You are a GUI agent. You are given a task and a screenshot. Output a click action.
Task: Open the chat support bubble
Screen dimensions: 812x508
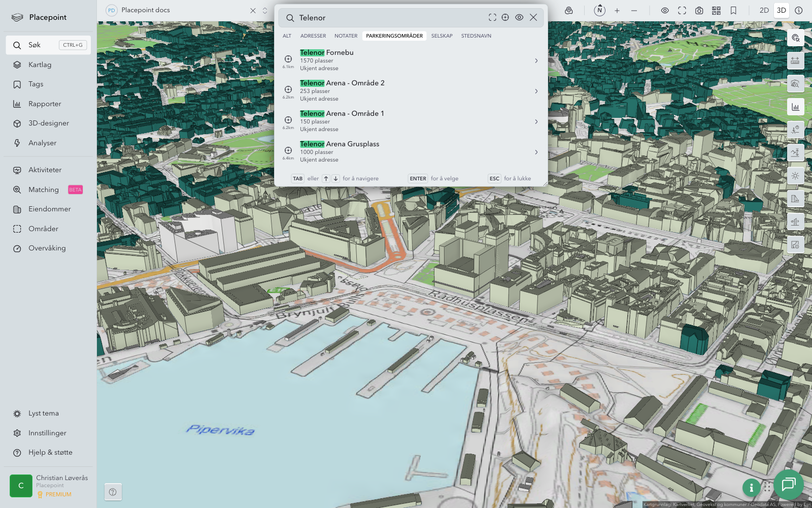(788, 484)
